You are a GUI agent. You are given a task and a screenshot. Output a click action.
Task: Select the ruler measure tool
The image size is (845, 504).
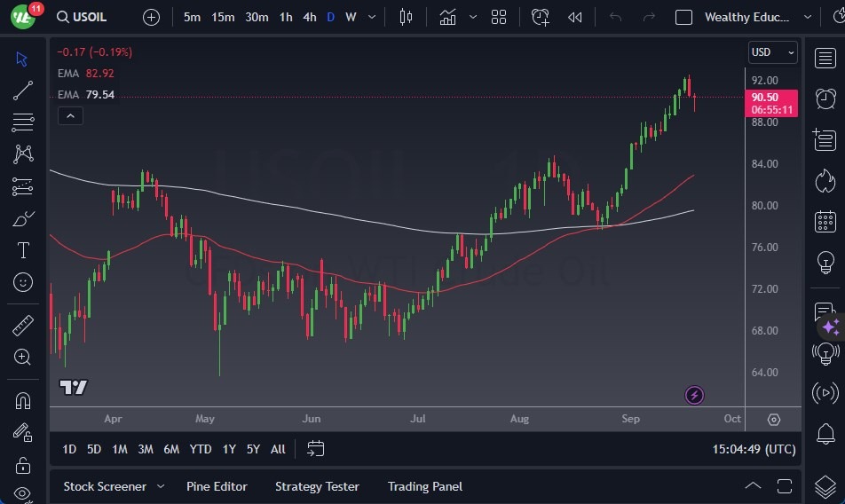tap(23, 326)
